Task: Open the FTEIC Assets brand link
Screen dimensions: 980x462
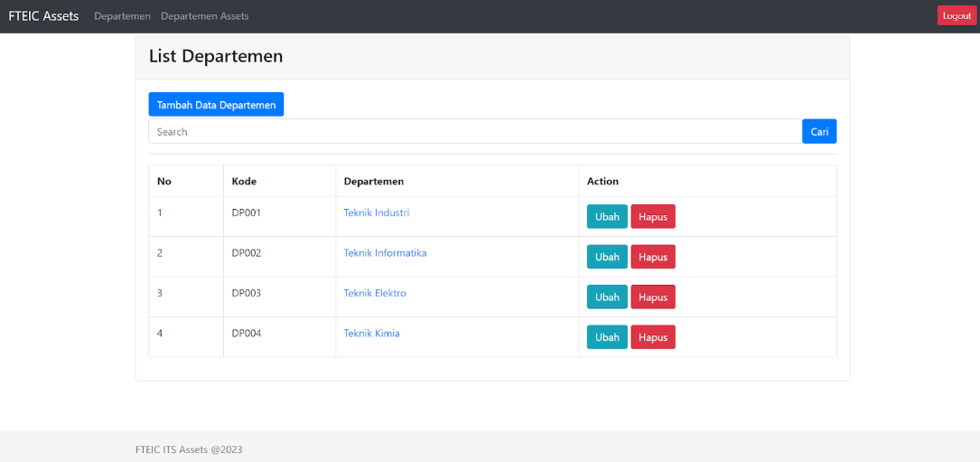Action: (43, 16)
